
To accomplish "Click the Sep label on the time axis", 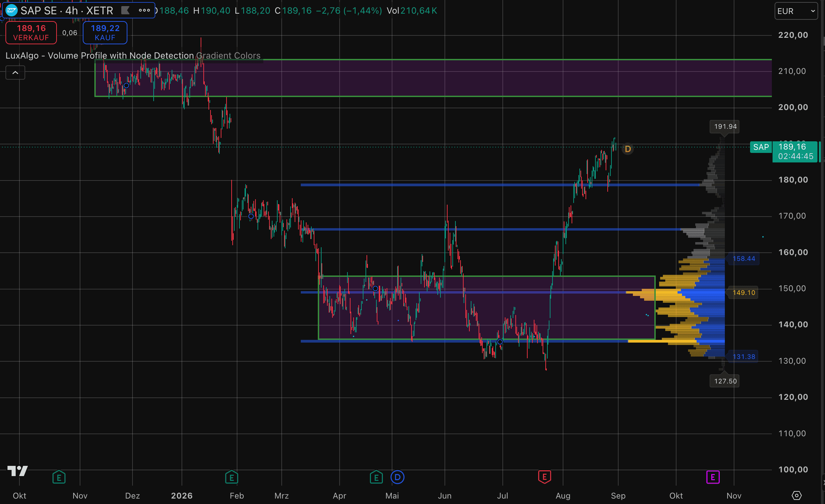I will pos(618,496).
